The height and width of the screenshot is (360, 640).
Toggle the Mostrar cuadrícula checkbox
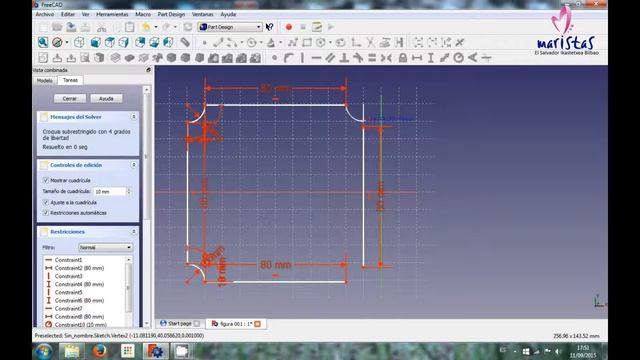point(46,180)
